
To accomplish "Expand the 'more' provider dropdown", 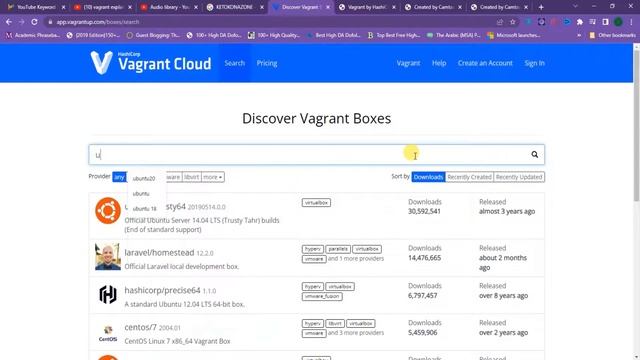I will pyautogui.click(x=213, y=177).
